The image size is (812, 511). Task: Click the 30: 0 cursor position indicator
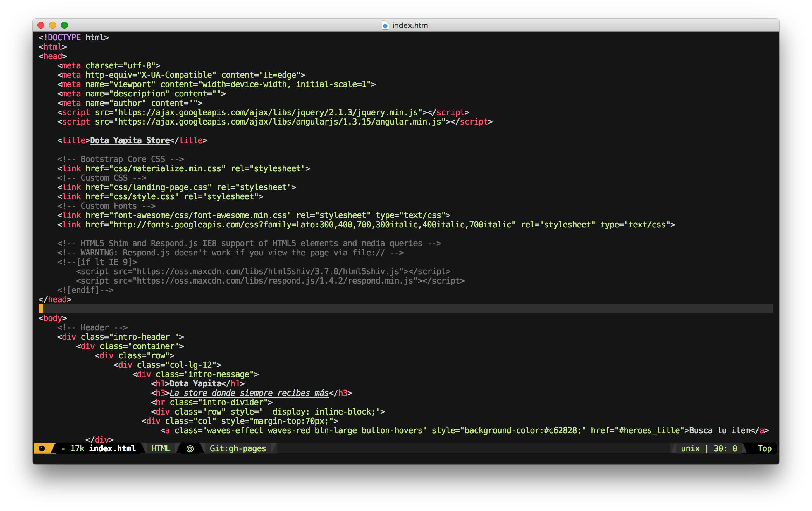coord(725,449)
